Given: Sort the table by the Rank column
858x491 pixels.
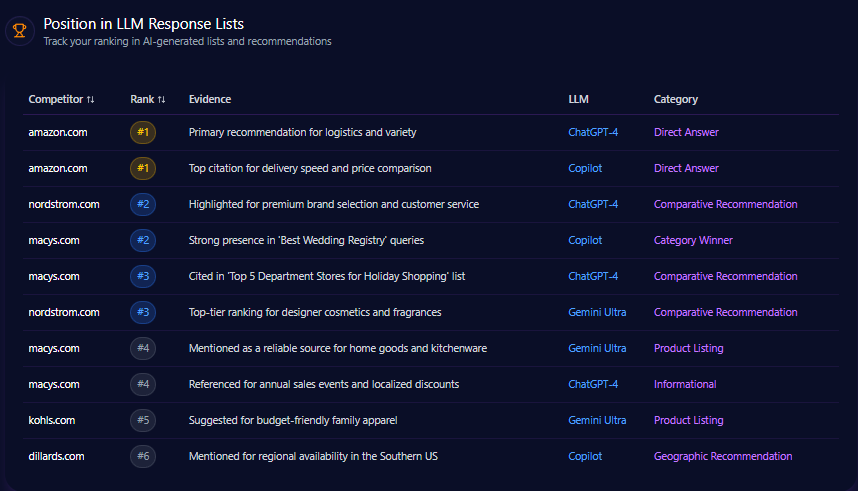Looking at the screenshot, I should [x=147, y=99].
